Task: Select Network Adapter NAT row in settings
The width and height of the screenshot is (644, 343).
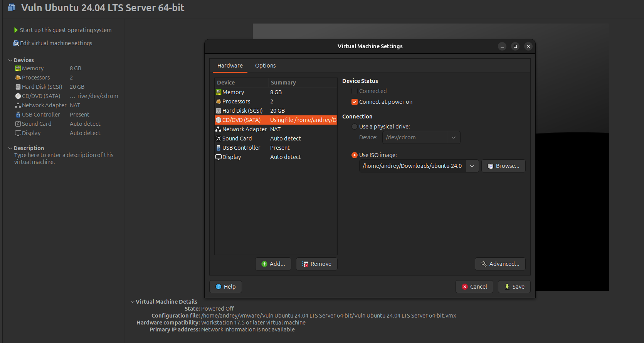Action: point(276,129)
